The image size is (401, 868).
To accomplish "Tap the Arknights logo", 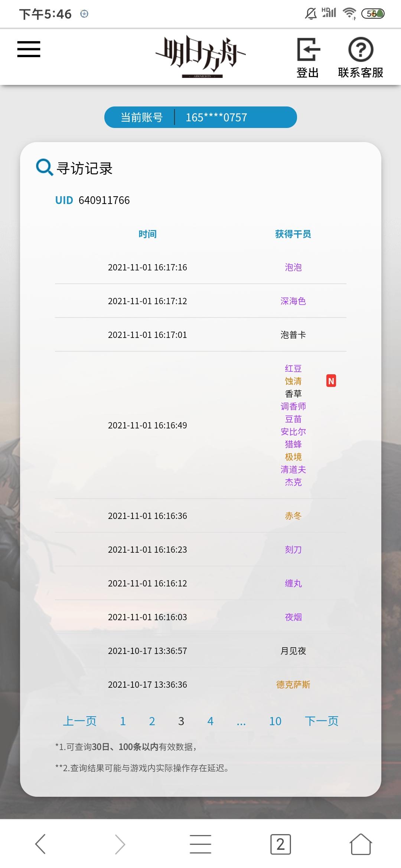I will (201, 56).
